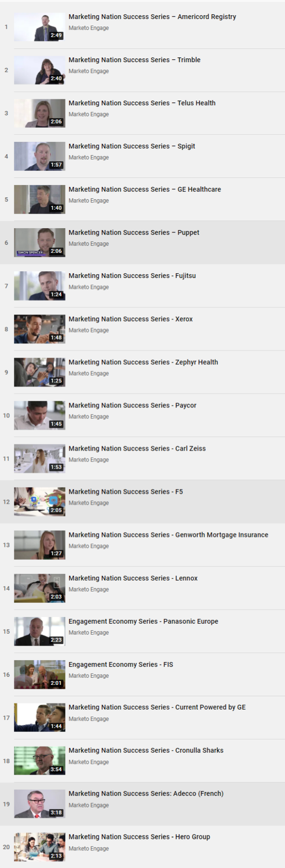Open the Fujitsu video thumbnail
This screenshot has height=868, width=285.
click(39, 286)
